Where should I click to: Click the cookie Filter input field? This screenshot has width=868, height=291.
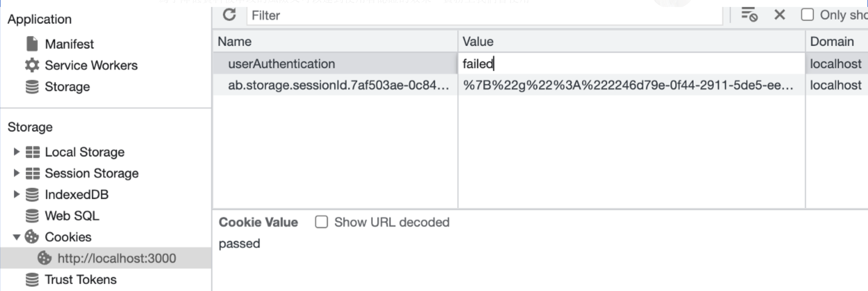coord(484,16)
